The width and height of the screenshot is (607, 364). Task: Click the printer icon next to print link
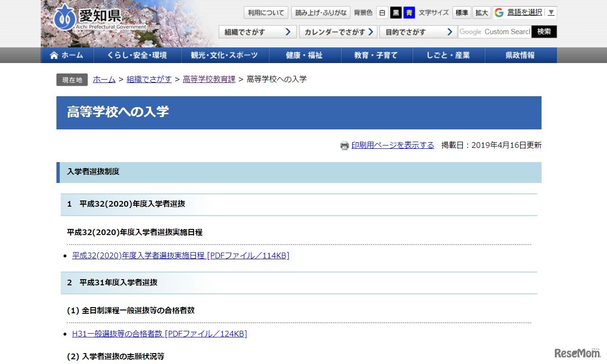(x=344, y=146)
